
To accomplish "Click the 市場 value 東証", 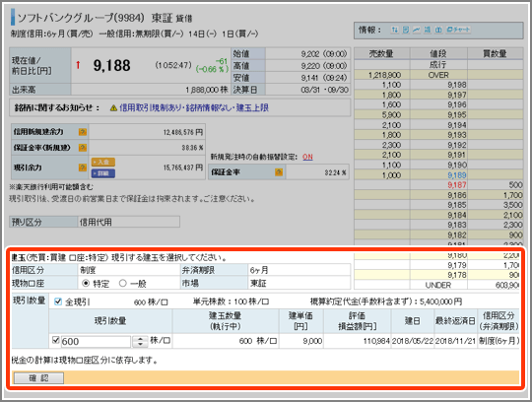I will pyautogui.click(x=258, y=283).
